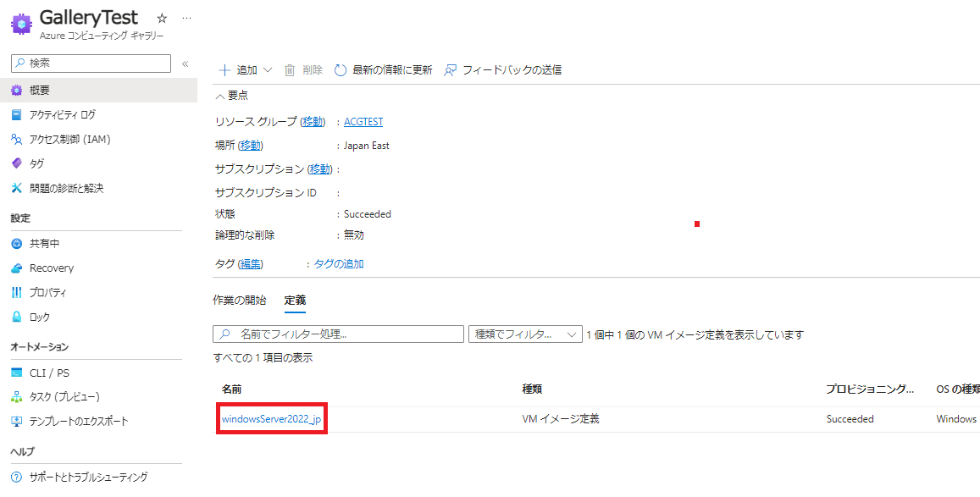Image resolution: width=980 pixels, height=497 pixels.
Task: Click 最新の情報に更新 button
Action: (383, 70)
